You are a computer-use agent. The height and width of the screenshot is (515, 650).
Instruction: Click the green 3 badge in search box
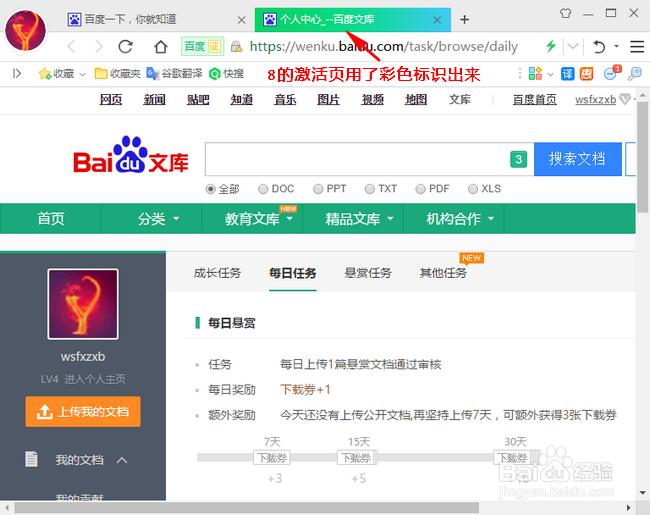point(519,159)
